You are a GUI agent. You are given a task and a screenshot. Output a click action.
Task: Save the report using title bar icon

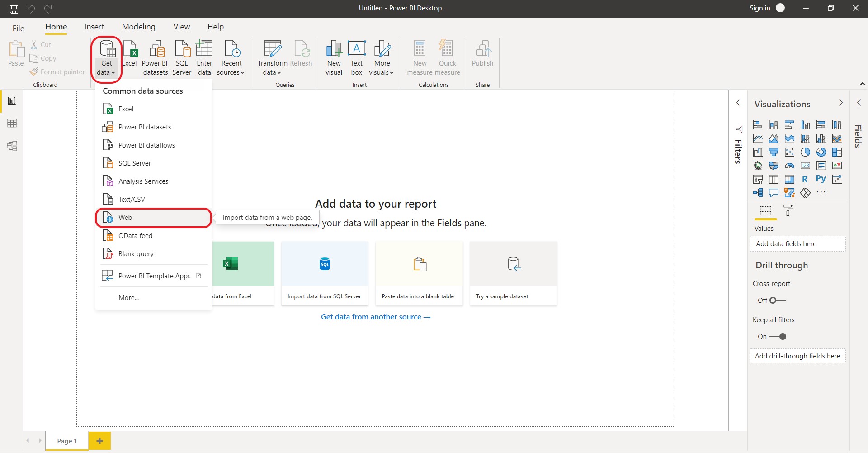coord(14,9)
